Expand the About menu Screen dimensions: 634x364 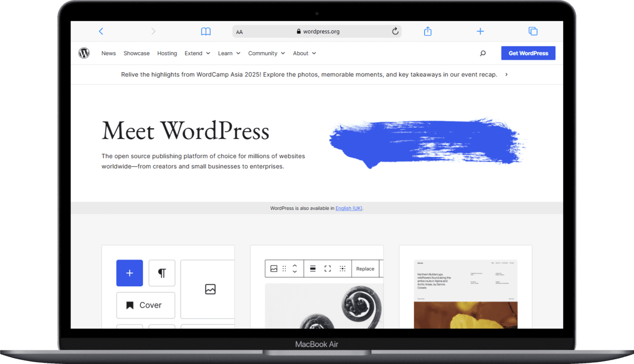coord(304,53)
